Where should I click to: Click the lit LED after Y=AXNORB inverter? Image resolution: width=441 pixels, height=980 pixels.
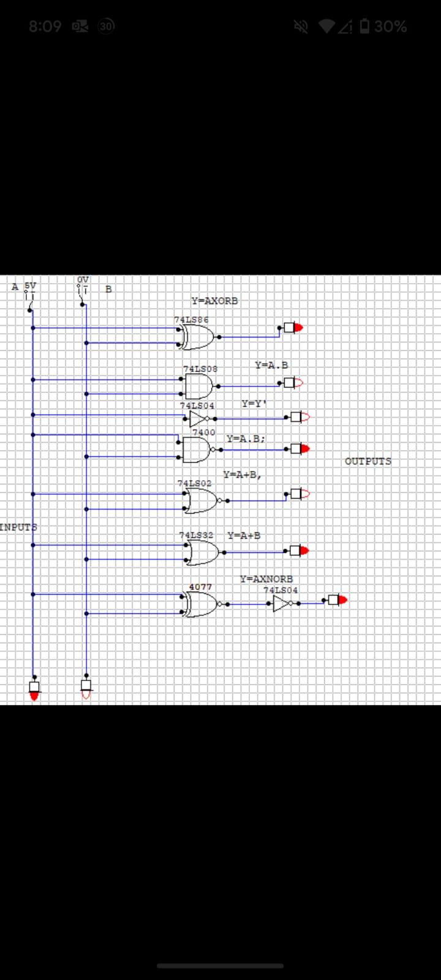coord(338,599)
